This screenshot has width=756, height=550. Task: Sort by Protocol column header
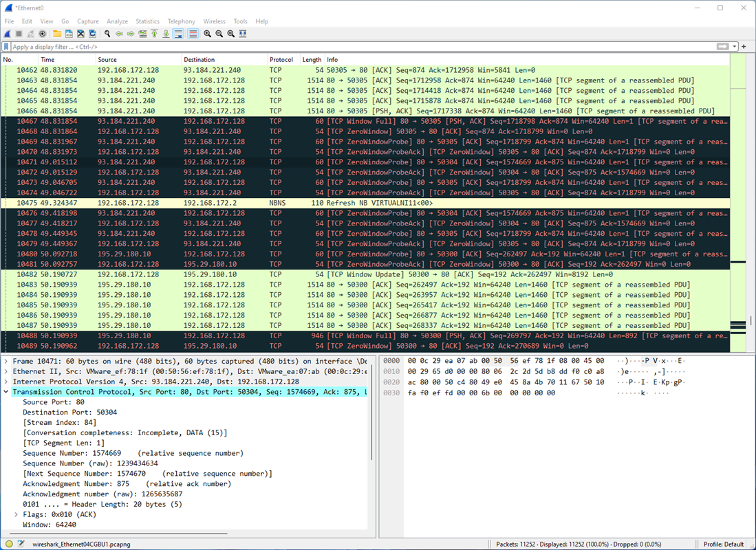[x=283, y=60]
